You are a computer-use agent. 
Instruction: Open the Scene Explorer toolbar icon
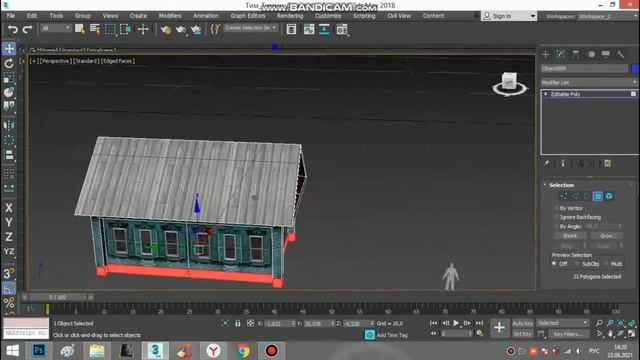tap(291, 29)
